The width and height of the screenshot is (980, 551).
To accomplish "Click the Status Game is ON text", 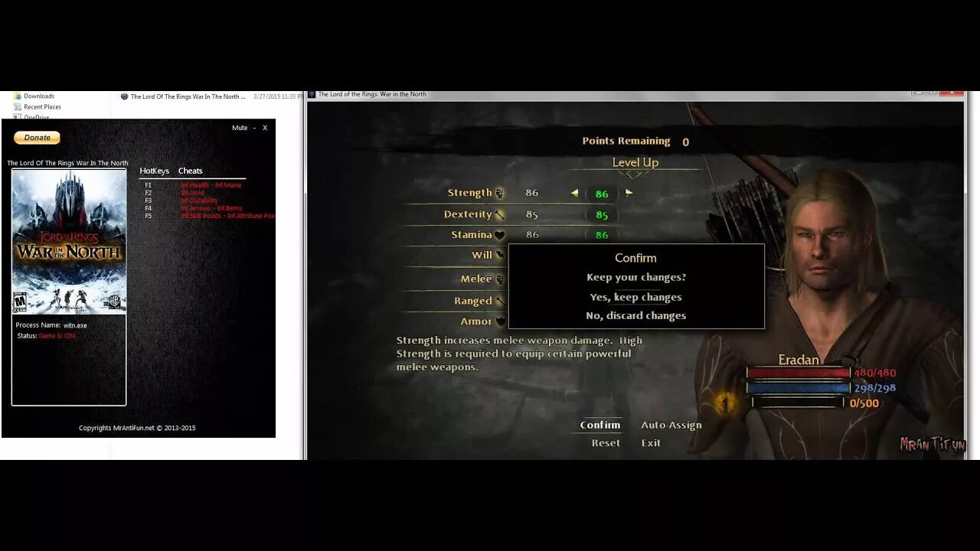I will tap(46, 336).
